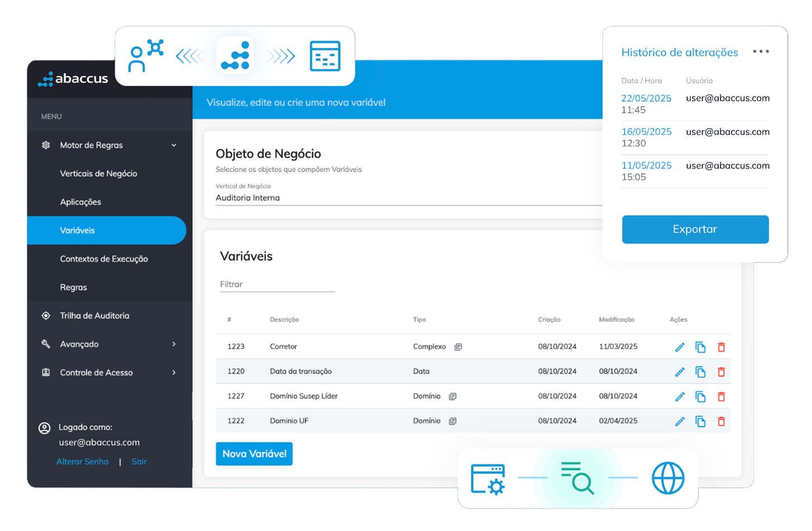The width and height of the screenshot is (812, 531).
Task: Click the Sair logout link
Action: click(x=139, y=462)
